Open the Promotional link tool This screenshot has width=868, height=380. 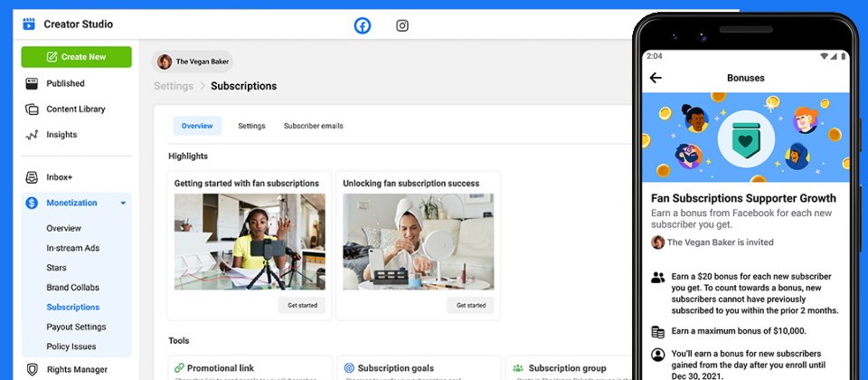coord(221,368)
